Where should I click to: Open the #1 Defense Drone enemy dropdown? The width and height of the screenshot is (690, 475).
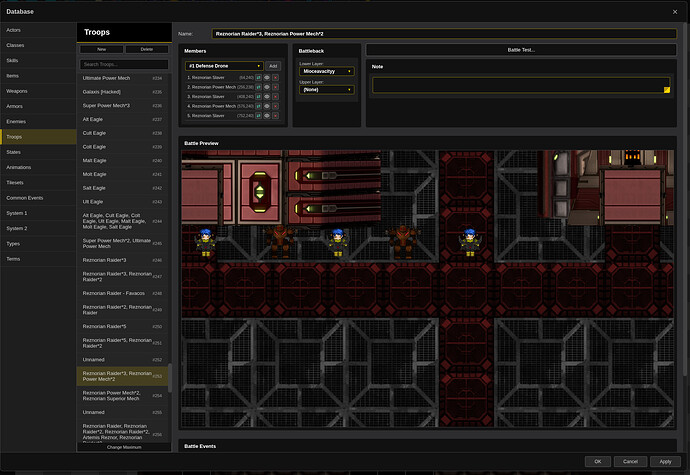(x=224, y=66)
